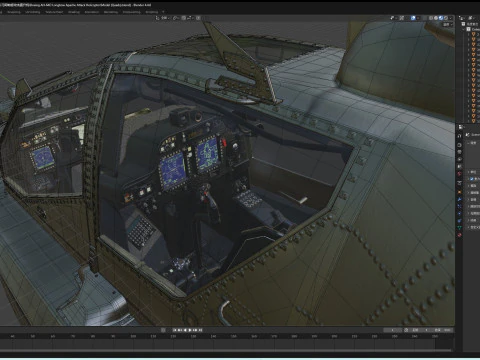Open the Material properties tab at bottom
The height and width of the screenshot is (360, 480).
[459, 235]
